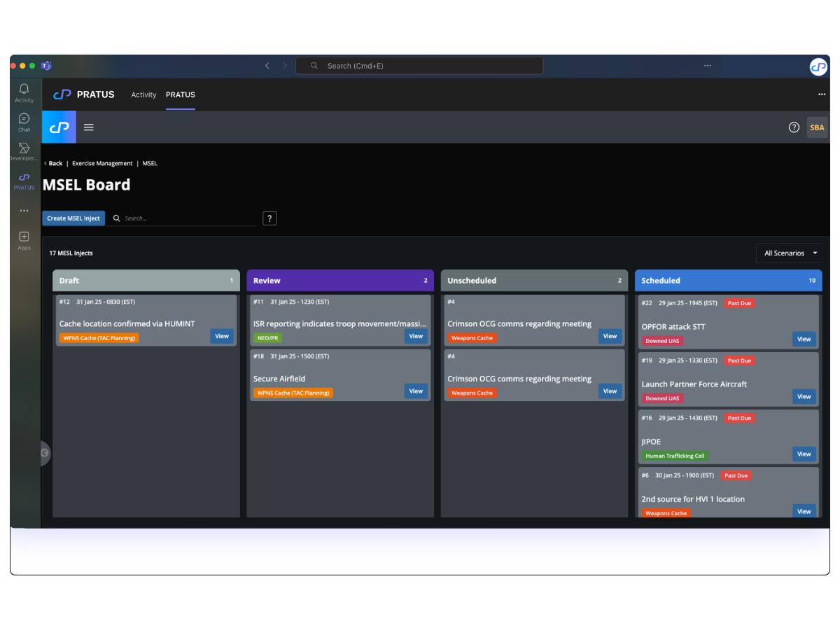
Task: Click the MSEL inject search field
Action: click(x=188, y=218)
